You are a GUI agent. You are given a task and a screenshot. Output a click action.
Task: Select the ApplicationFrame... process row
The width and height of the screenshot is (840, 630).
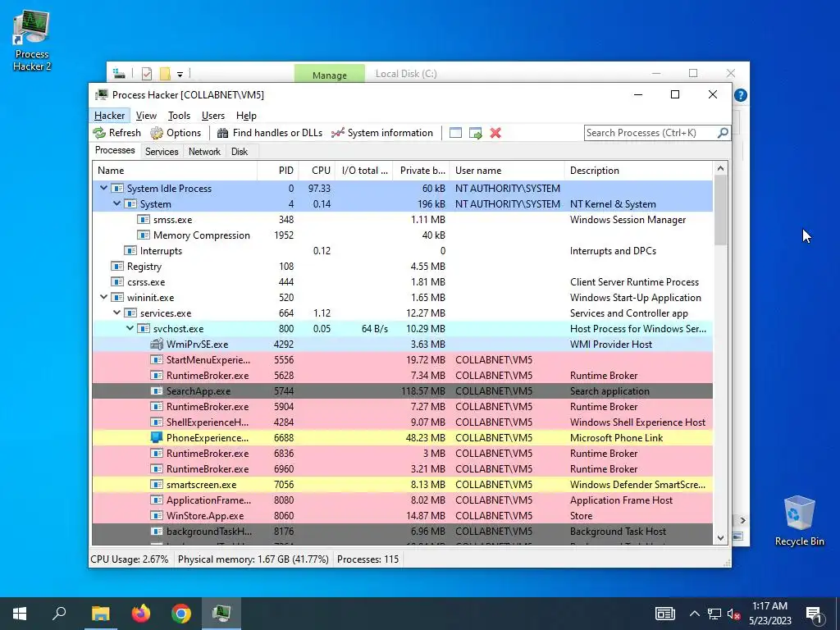click(402, 500)
